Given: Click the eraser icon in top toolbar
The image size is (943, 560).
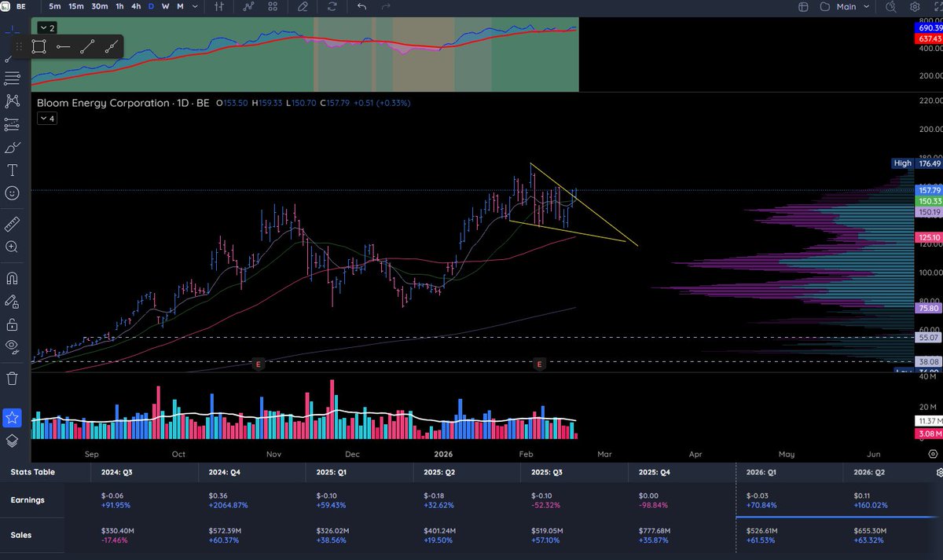Looking at the screenshot, I should pos(303,6).
